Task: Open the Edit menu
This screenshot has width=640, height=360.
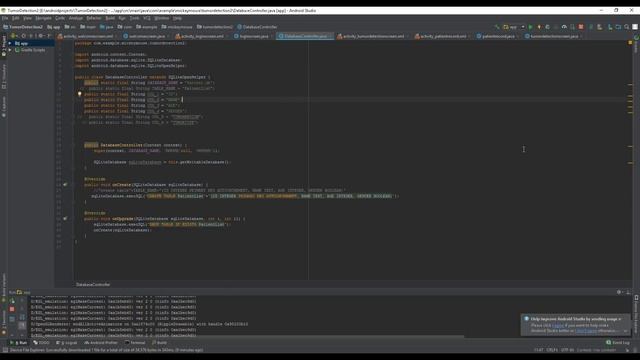Action: point(16,18)
